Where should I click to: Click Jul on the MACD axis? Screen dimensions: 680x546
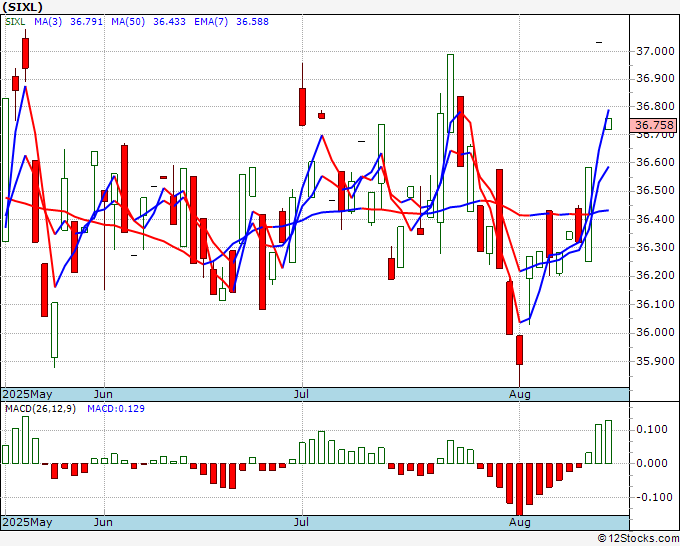(x=301, y=522)
